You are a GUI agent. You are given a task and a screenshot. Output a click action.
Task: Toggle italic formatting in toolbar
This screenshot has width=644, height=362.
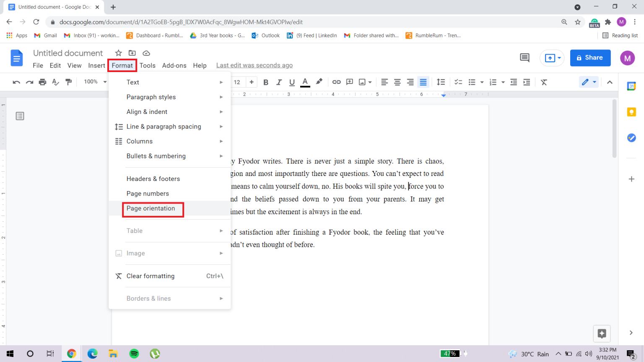tap(279, 82)
